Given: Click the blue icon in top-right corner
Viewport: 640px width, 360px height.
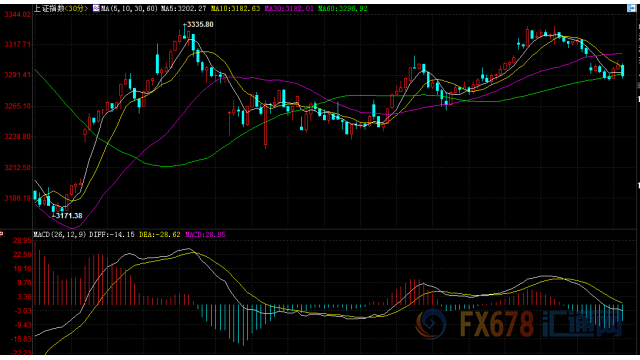Looking at the screenshot, I should pyautogui.click(x=631, y=8).
